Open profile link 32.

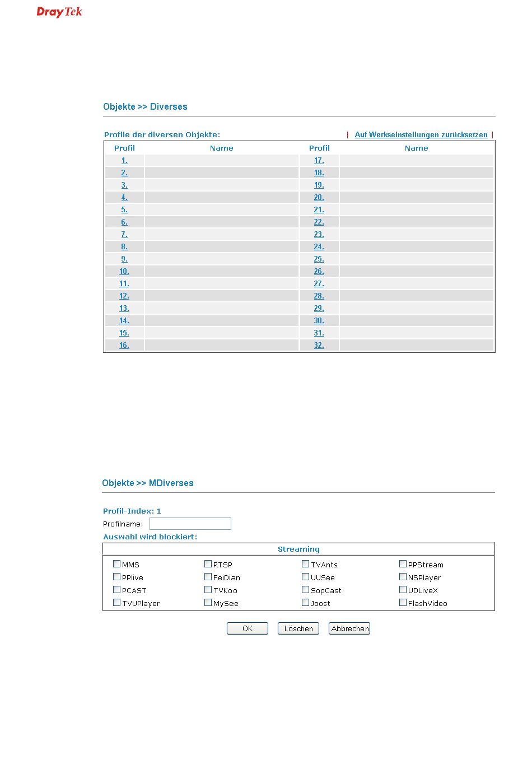(319, 346)
